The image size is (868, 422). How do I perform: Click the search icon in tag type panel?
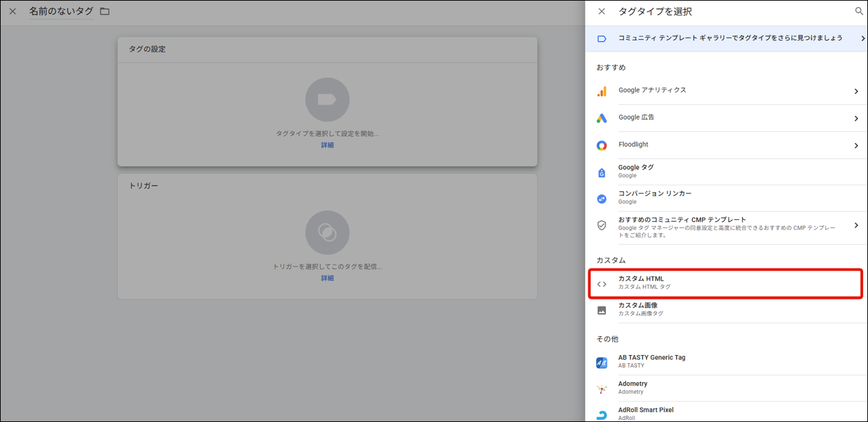click(x=859, y=11)
